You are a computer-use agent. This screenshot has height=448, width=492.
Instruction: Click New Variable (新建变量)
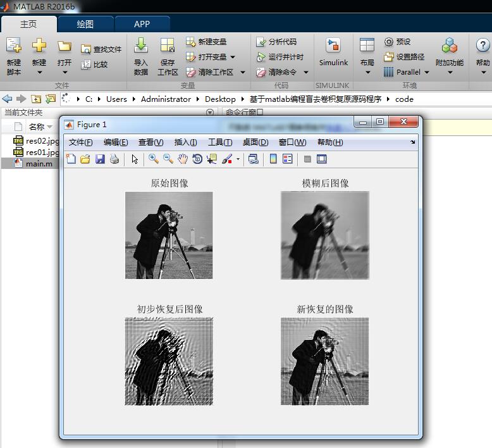206,42
